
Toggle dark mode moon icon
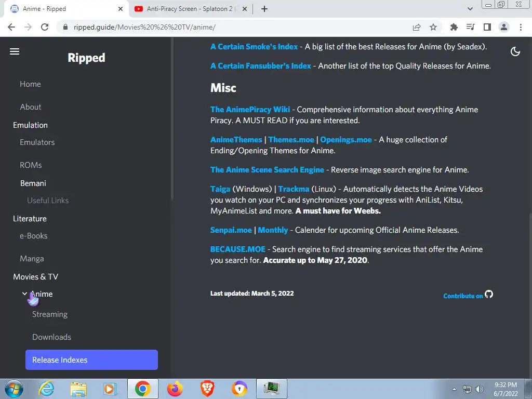515,51
